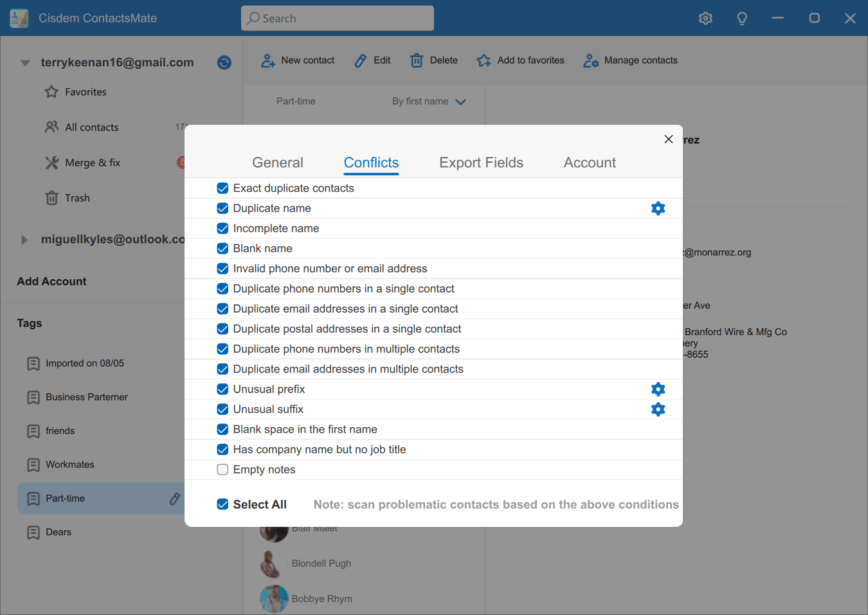
Task: Open settings gear for Duplicate name
Action: click(658, 208)
